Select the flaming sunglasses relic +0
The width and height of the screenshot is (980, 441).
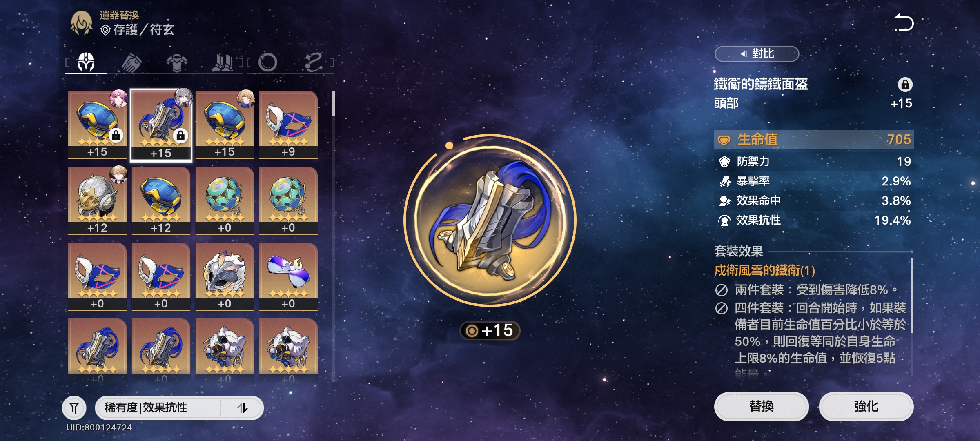pyautogui.click(x=288, y=276)
